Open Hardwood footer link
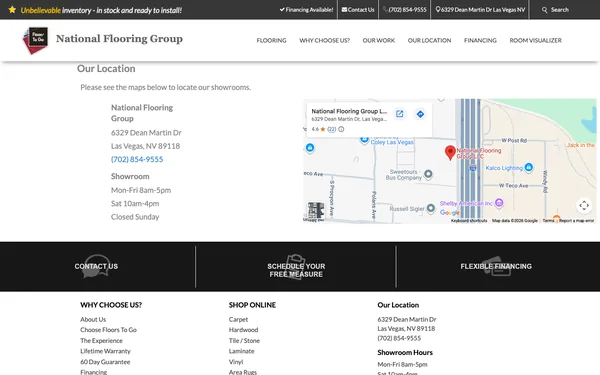 pyautogui.click(x=243, y=329)
